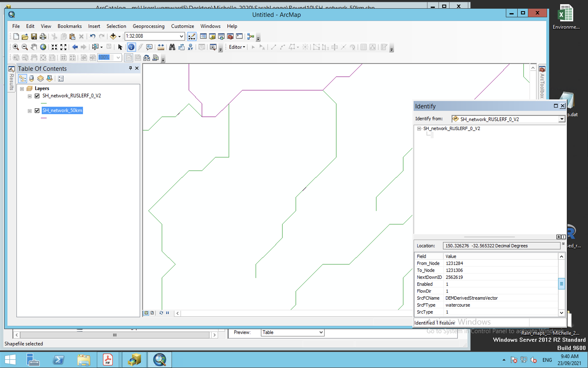
Task: Zoom to full extent with globe icon
Action: (43, 47)
